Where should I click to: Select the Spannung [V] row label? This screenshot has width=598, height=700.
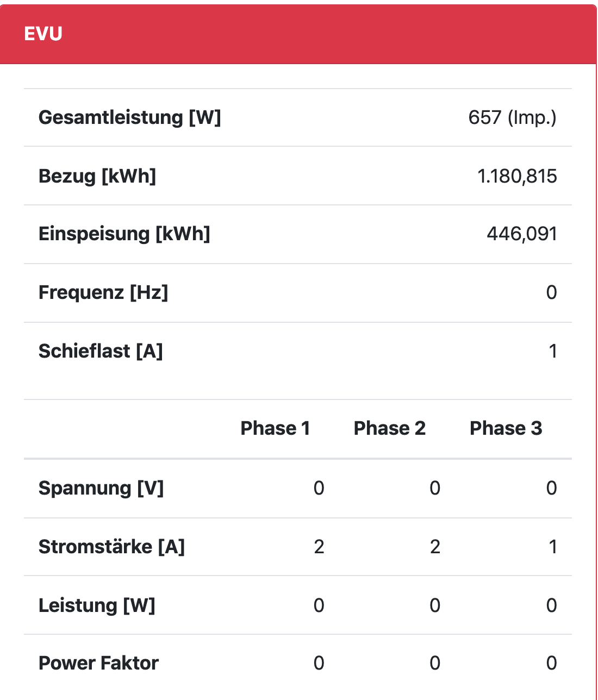[x=101, y=488]
